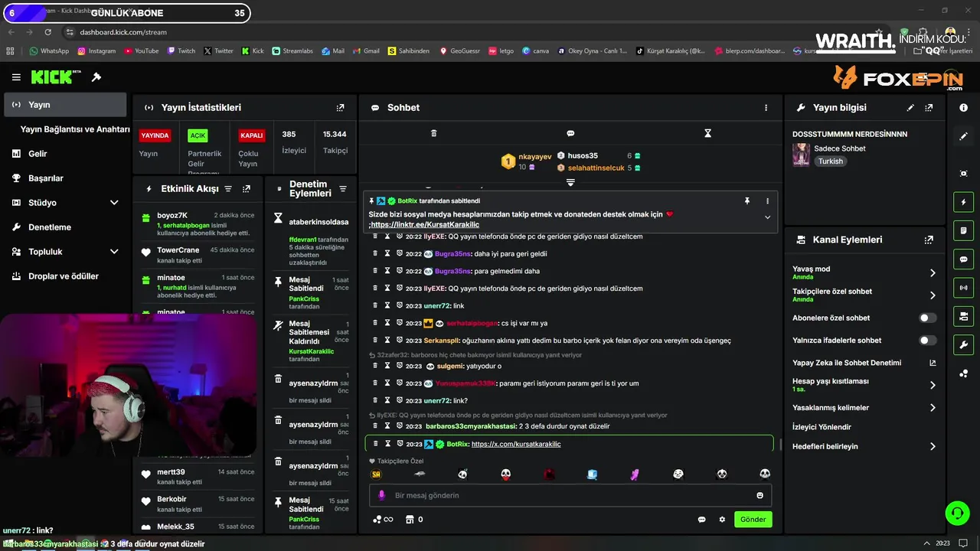Viewport: 980px width, 551px height.
Task: Expand the Stüdyo sidebar section
Action: tap(114, 203)
